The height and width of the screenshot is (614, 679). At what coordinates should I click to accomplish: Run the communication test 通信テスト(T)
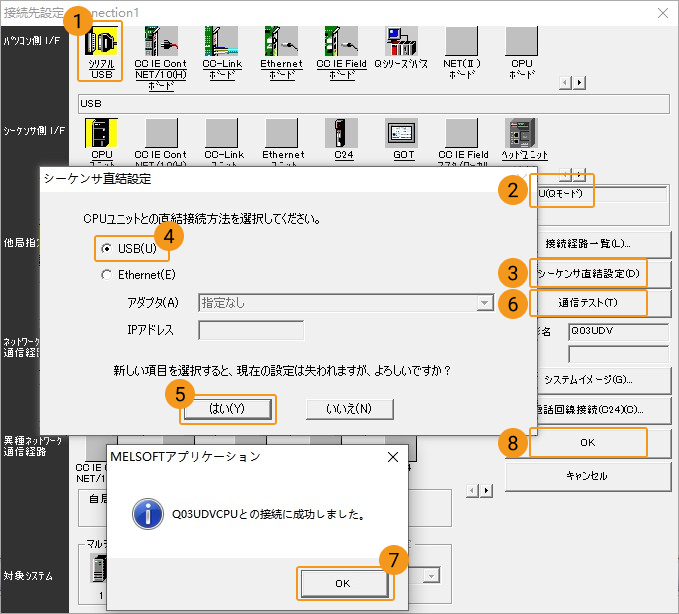[x=605, y=303]
